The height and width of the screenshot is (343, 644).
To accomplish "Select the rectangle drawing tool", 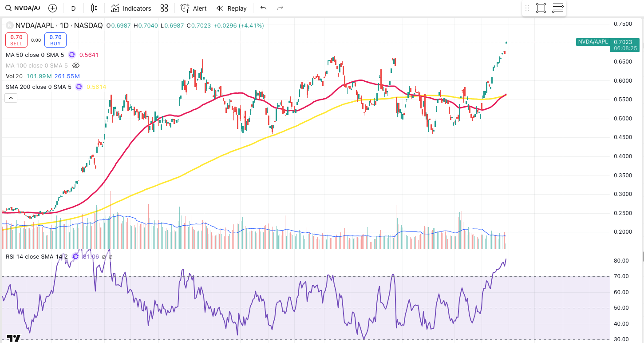I will (x=541, y=8).
